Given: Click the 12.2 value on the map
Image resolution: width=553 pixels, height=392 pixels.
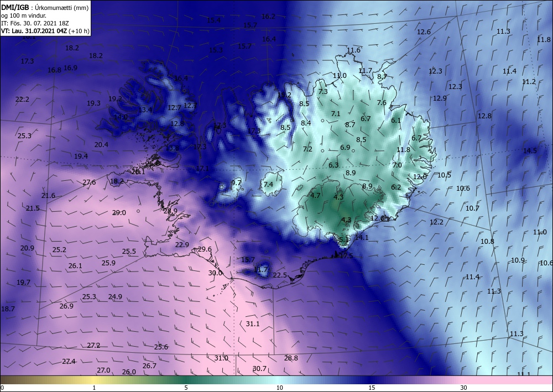Looking at the screenshot, I should coord(436,222).
